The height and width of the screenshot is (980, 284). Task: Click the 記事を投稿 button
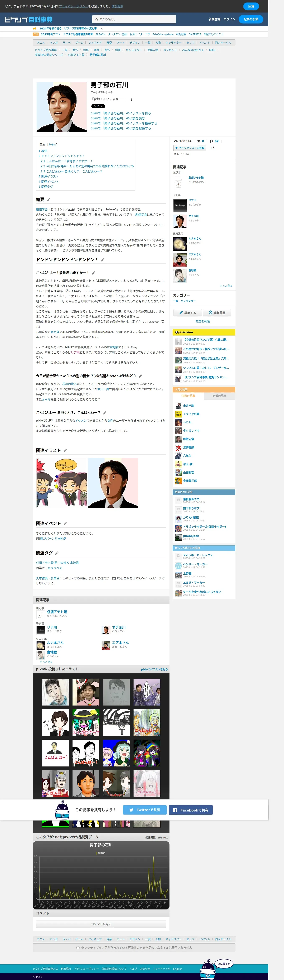(251, 19)
